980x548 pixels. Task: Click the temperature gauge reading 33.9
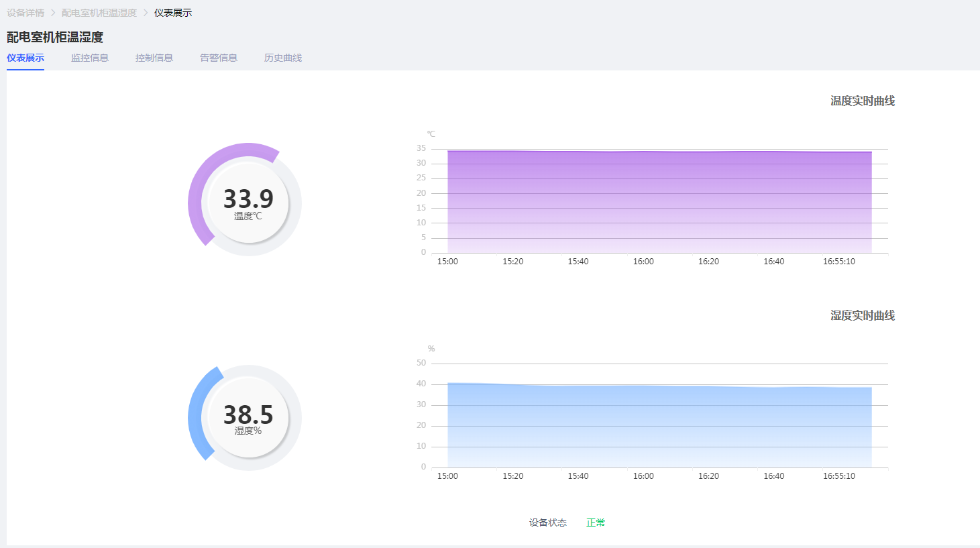click(x=248, y=199)
